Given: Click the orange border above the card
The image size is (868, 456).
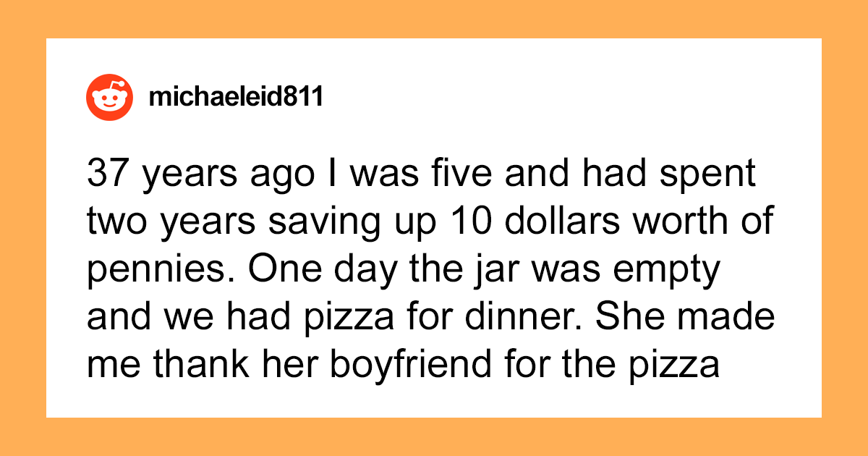Looking at the screenshot, I should pos(434,19).
